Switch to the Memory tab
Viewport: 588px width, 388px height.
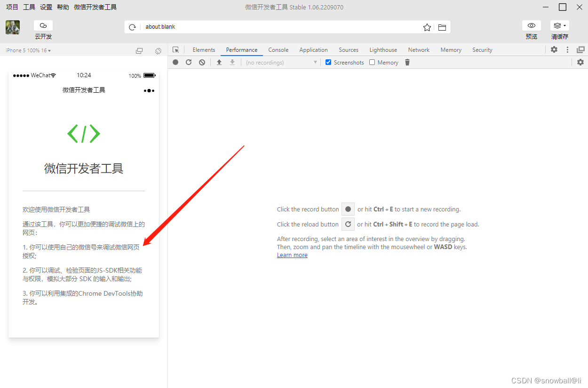(x=451, y=50)
